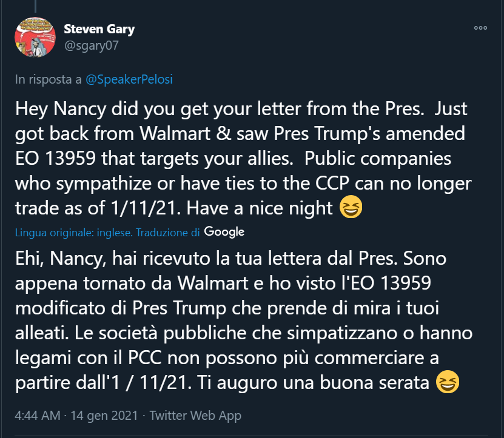Click the laughing emoji in the English tweet
This screenshot has width=504, height=438.
tap(352, 209)
